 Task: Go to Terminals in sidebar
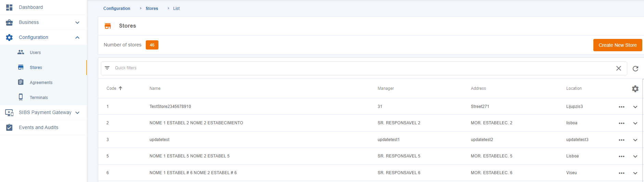[39, 98]
